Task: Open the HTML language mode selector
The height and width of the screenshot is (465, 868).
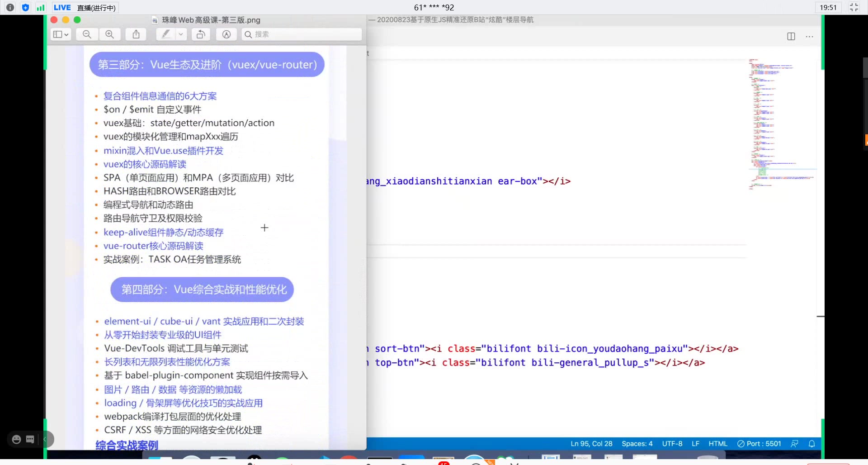Action: coord(718,444)
